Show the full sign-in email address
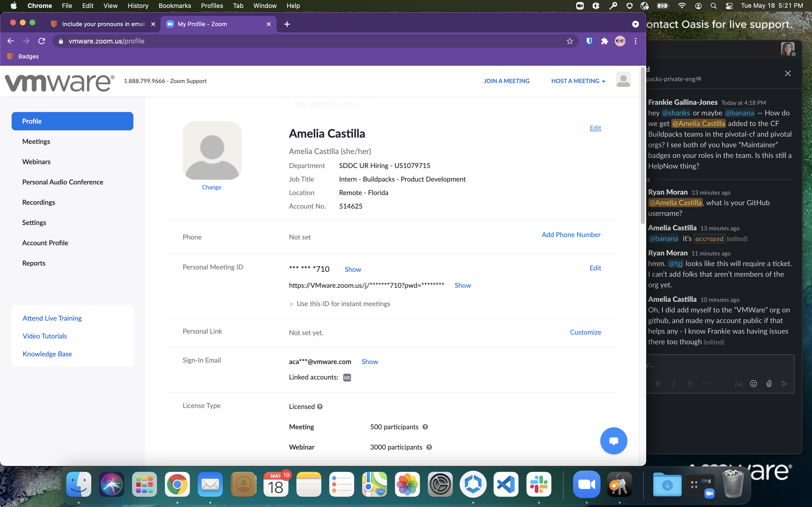812x507 pixels. tap(370, 361)
